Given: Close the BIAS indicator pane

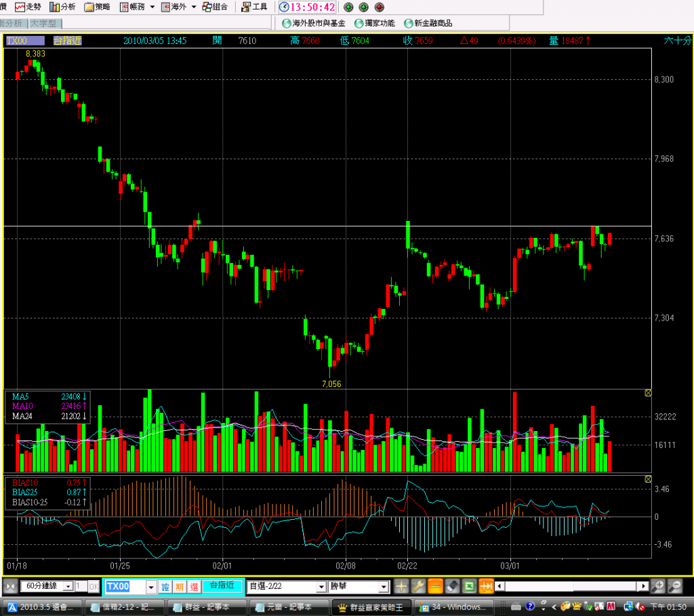Looking at the screenshot, I should tap(648, 479).
